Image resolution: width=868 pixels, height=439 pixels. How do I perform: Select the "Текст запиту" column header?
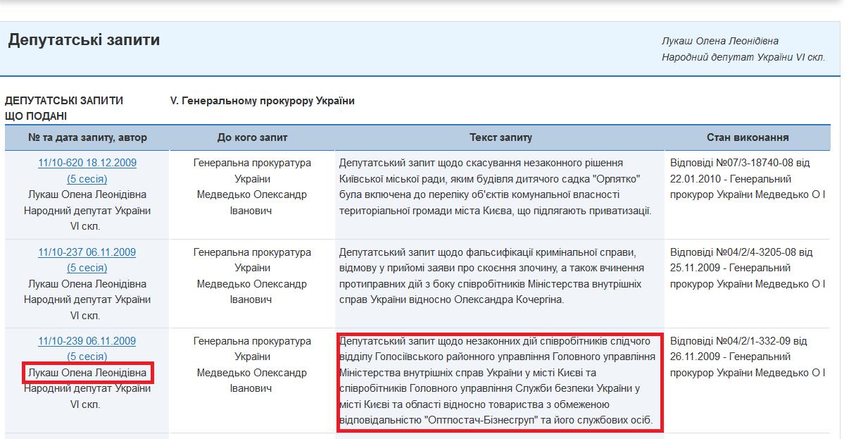pos(501,137)
